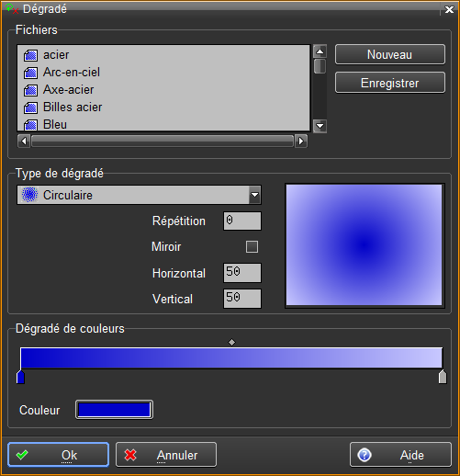Image resolution: width=460 pixels, height=476 pixels.
Task: Click the file list scroll down arrow
Action: click(x=320, y=126)
